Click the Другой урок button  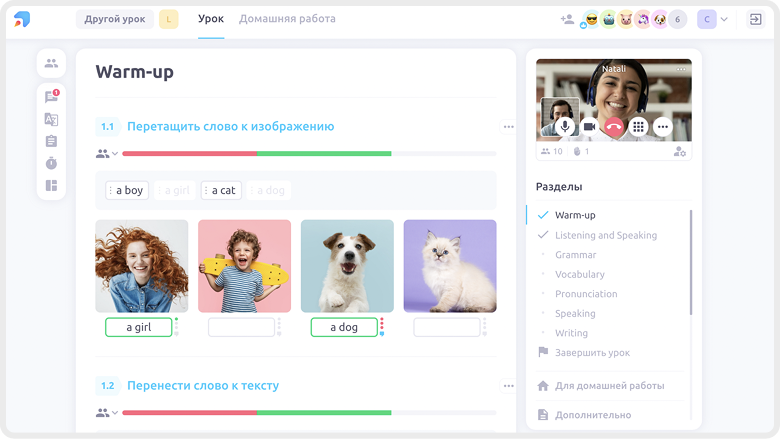(115, 19)
